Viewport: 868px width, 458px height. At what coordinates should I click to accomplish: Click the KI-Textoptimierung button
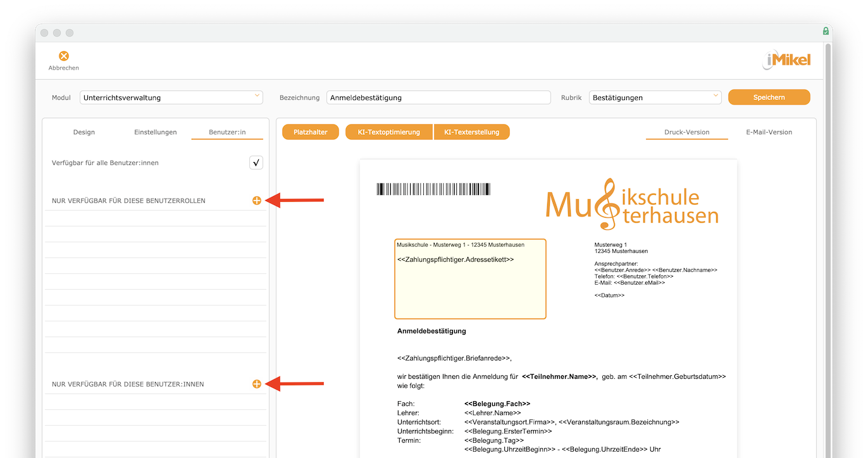click(x=389, y=132)
